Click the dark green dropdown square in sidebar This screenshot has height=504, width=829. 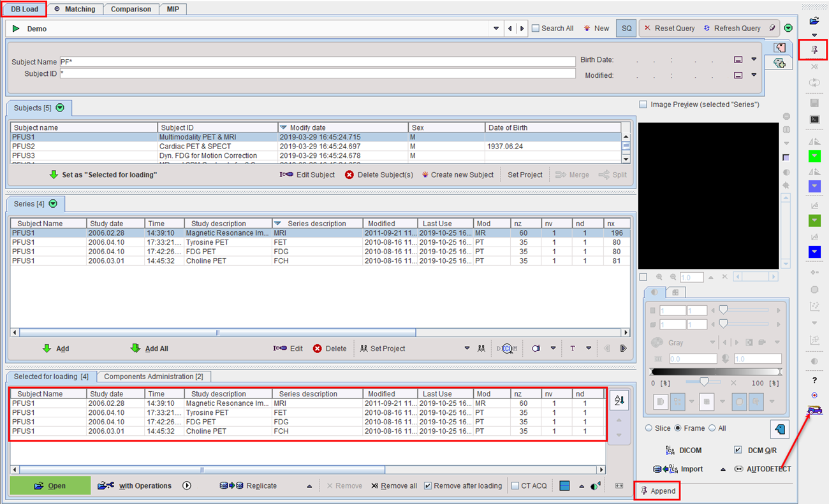click(x=814, y=220)
